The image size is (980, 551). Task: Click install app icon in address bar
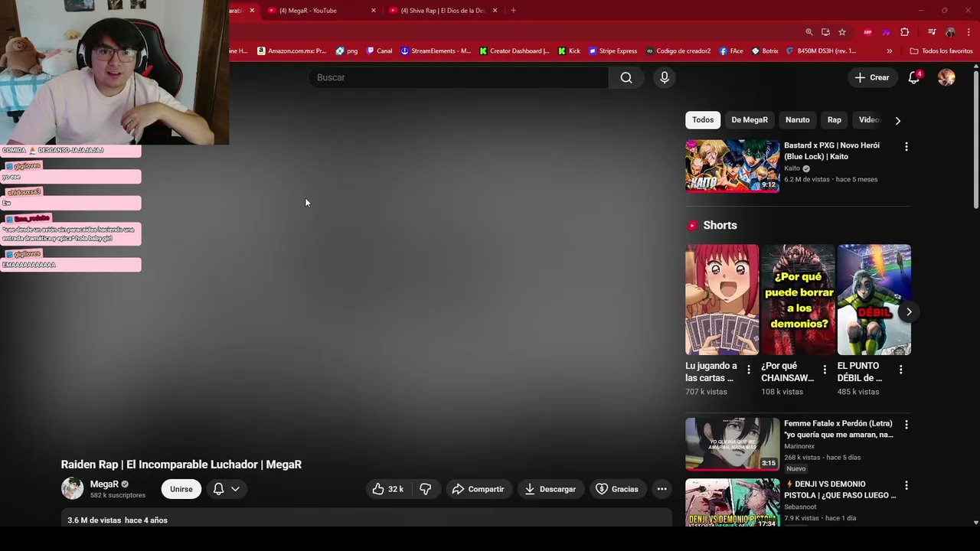click(825, 32)
